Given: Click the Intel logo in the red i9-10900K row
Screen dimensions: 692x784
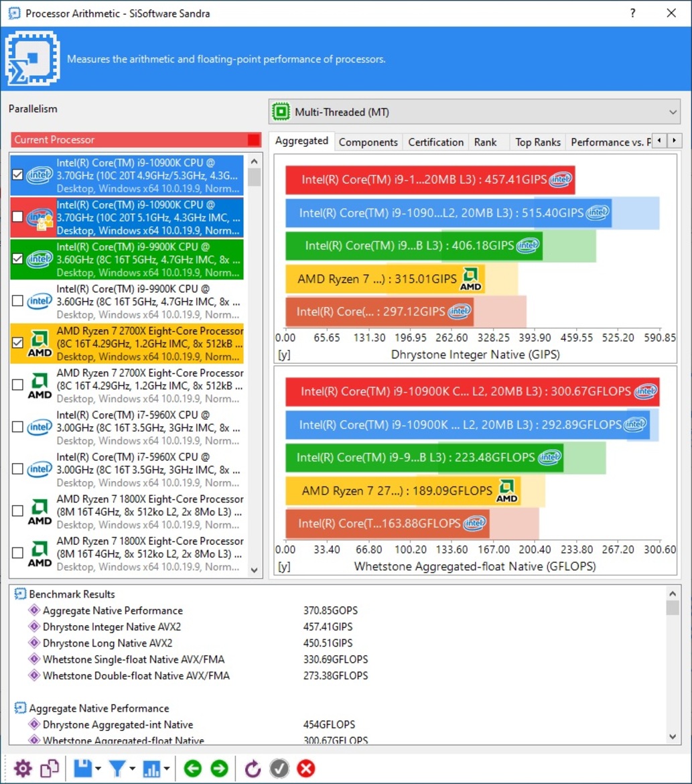Looking at the screenshot, I should (40, 218).
